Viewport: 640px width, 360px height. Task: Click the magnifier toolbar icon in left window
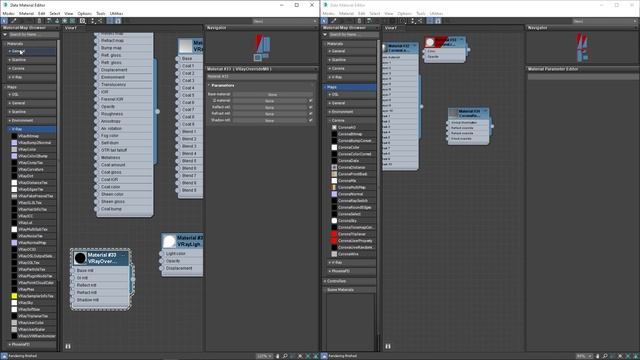(x=83, y=20)
